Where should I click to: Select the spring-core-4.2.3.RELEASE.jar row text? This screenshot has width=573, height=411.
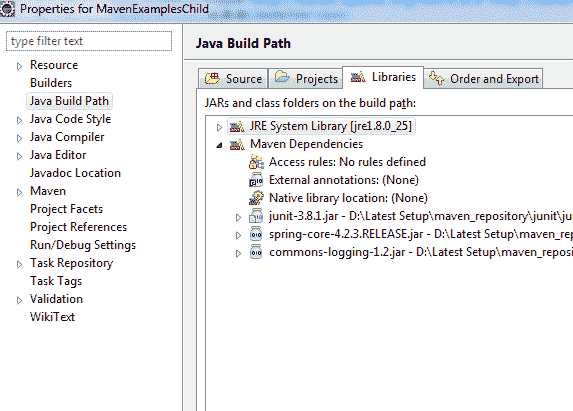click(421, 234)
